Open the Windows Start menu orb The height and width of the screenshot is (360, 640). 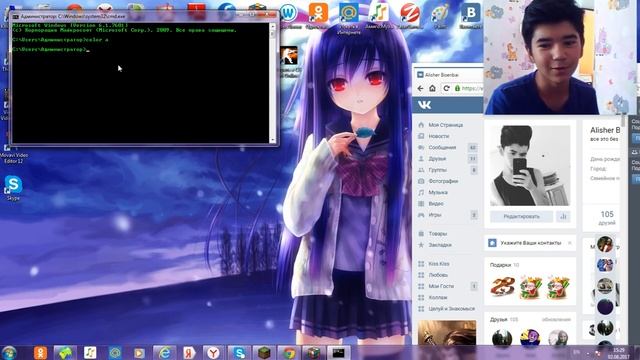[9, 353]
